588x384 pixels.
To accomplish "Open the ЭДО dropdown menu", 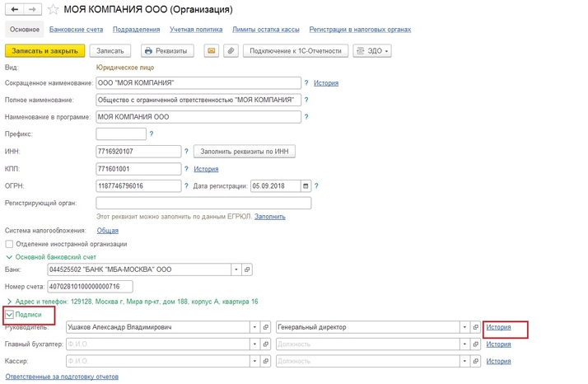I will [372, 51].
